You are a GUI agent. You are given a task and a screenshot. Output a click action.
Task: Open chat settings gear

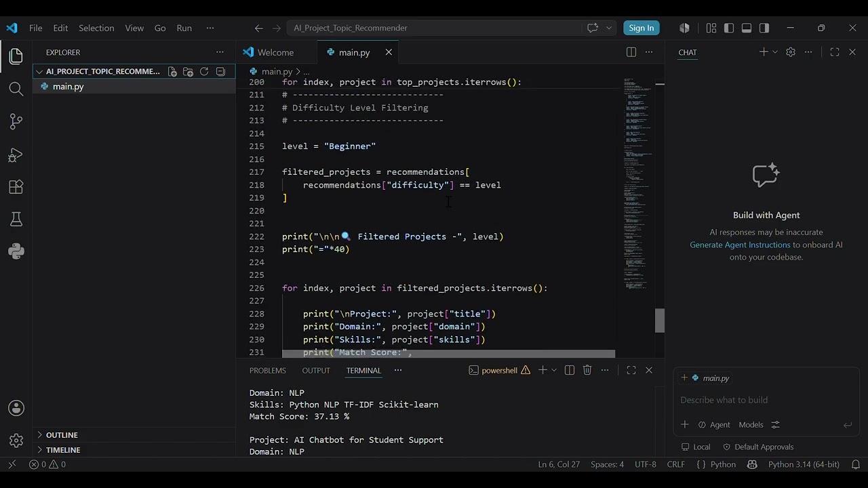tap(791, 52)
